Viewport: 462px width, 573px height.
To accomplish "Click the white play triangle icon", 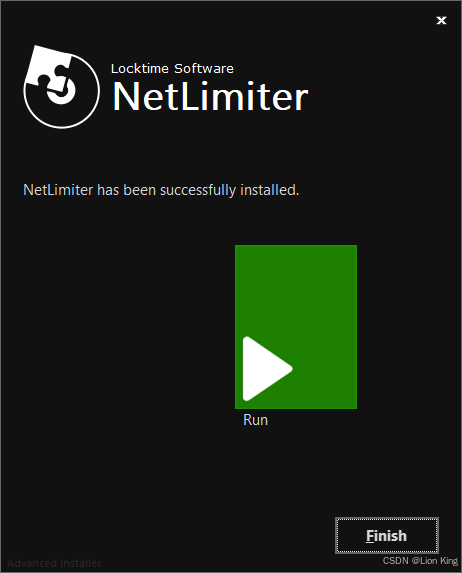I will (x=266, y=369).
